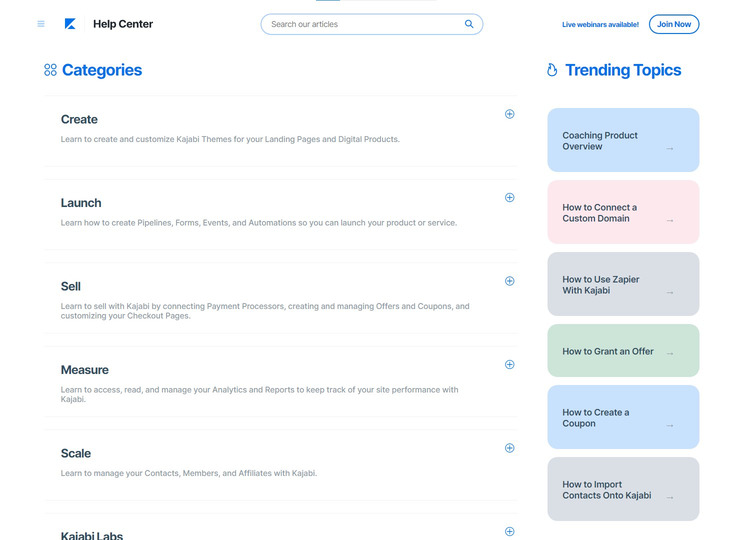Open How to Use Zapier With Kajabi
Image resolution: width=755 pixels, height=540 pixels.
[x=623, y=284]
